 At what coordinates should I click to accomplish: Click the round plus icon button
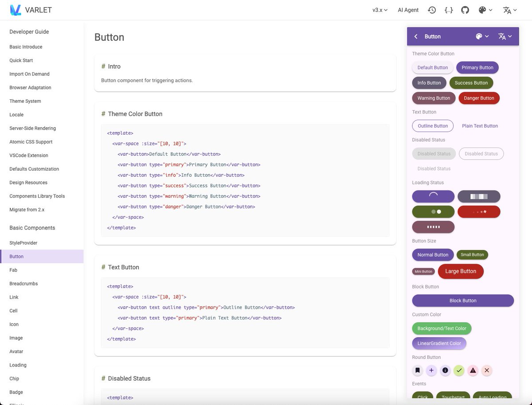[x=431, y=370]
